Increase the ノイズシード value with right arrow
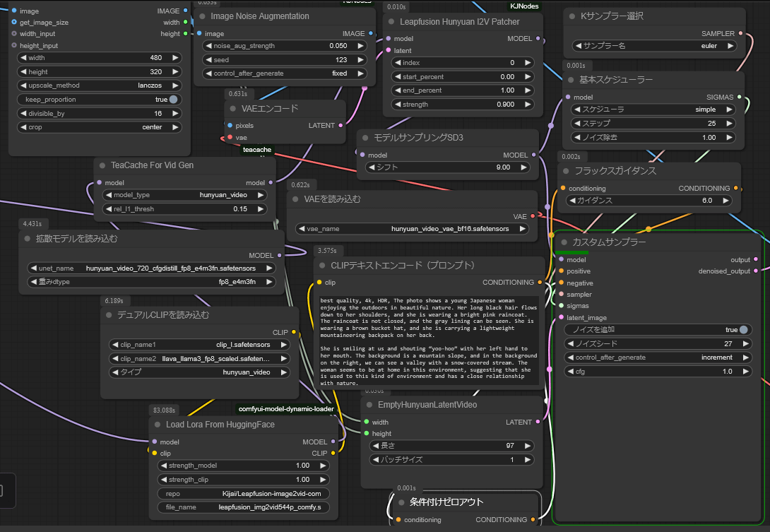Image resolution: width=770 pixels, height=532 pixels. (x=745, y=344)
